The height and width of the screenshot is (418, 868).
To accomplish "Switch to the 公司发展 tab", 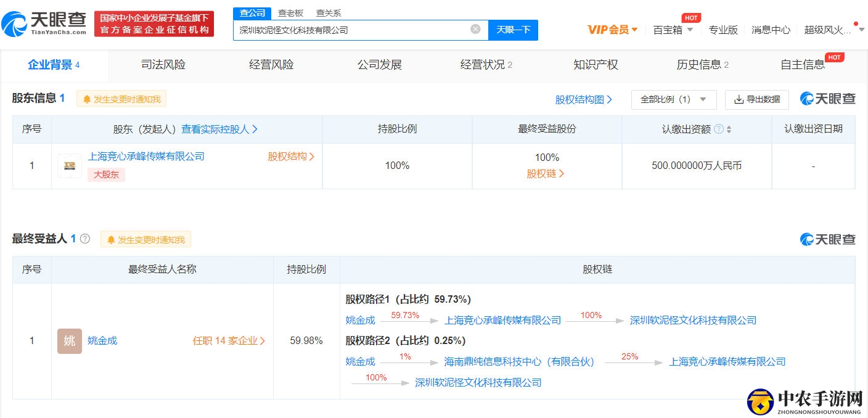I will click(379, 65).
